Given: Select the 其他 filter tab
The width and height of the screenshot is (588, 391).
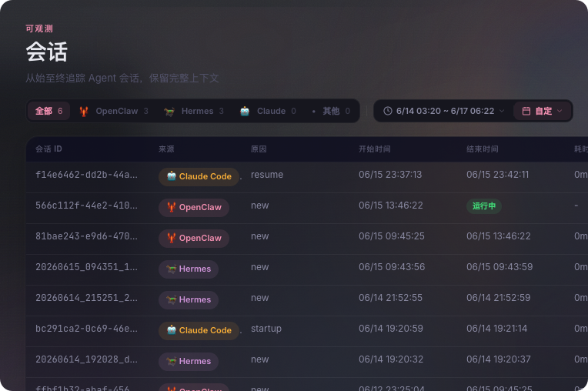Looking at the screenshot, I should [331, 111].
